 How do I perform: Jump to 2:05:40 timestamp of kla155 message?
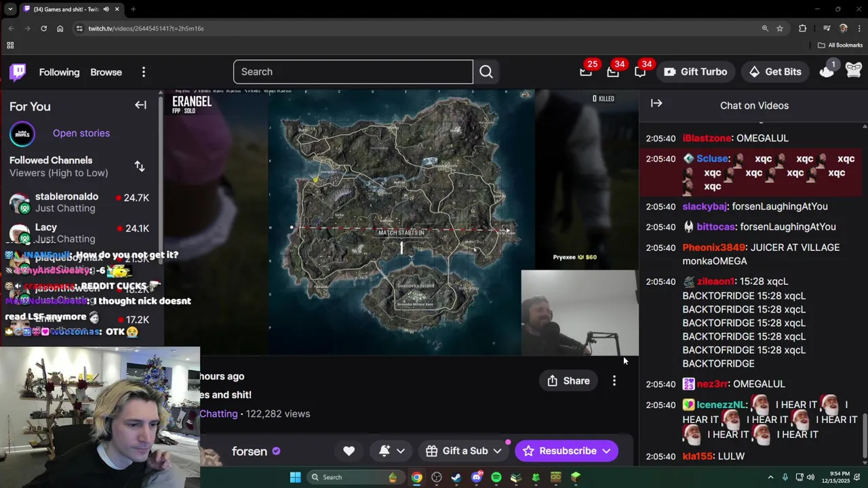[660, 456]
